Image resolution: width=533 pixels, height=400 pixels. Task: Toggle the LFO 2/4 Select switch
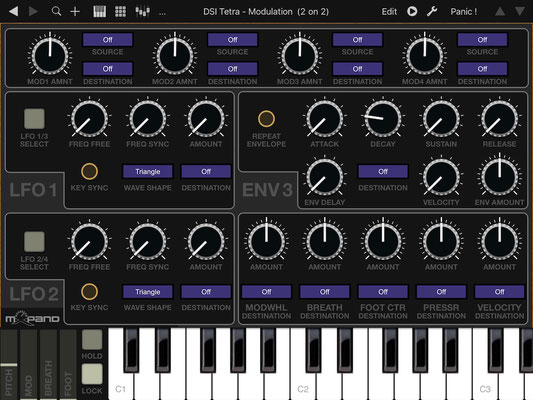pyautogui.click(x=34, y=242)
